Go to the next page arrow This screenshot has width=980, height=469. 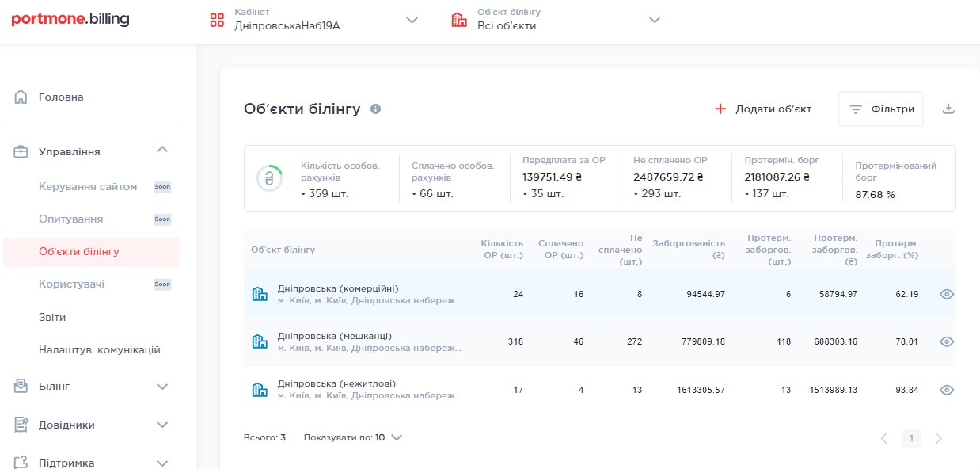[939, 438]
